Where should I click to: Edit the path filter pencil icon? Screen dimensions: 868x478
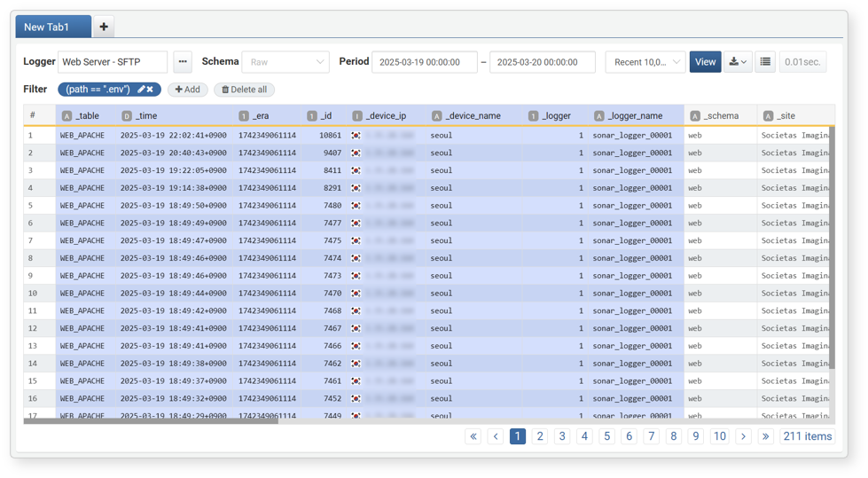point(141,90)
